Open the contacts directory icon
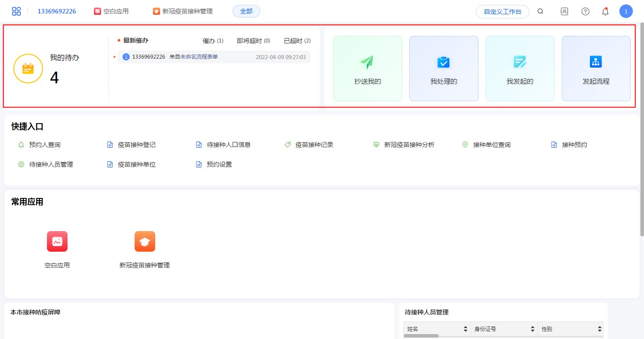This screenshot has width=644, height=339. pyautogui.click(x=564, y=12)
